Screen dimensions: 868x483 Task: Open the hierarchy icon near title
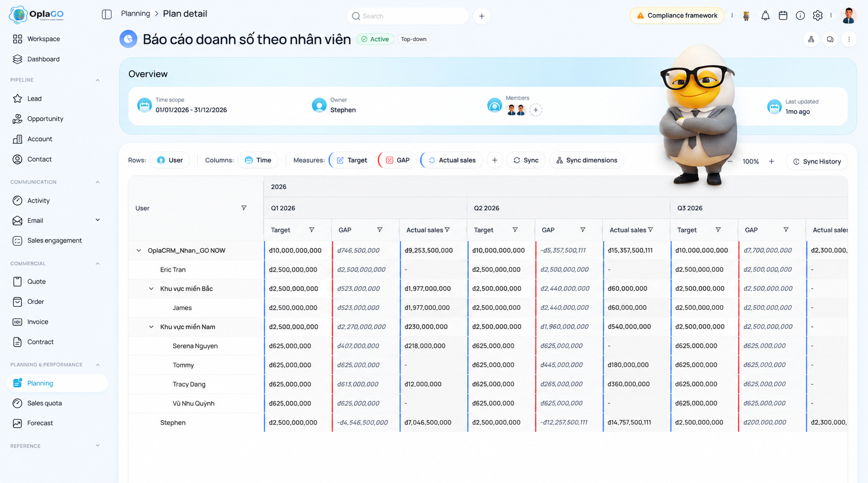click(x=811, y=39)
